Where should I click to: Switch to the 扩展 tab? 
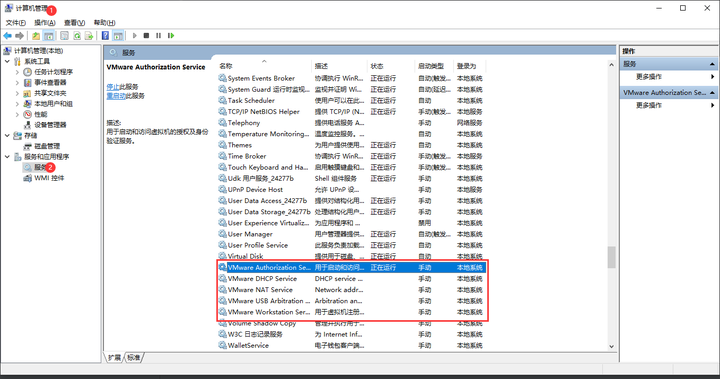[114, 357]
